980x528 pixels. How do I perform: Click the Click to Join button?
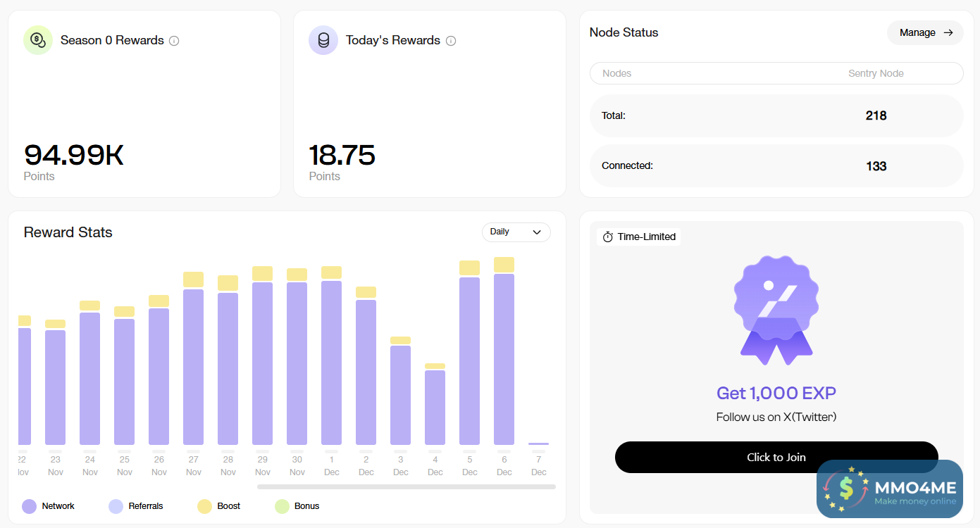[776, 457]
